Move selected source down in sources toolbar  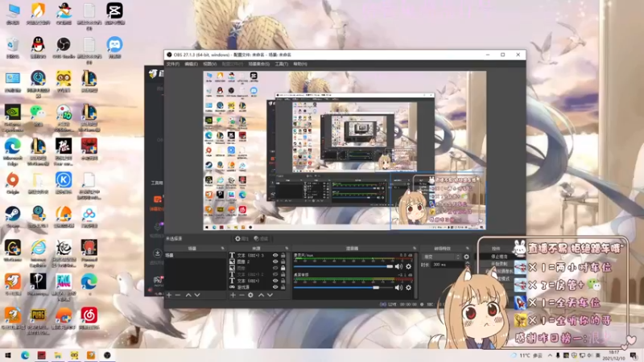pyautogui.click(x=270, y=295)
